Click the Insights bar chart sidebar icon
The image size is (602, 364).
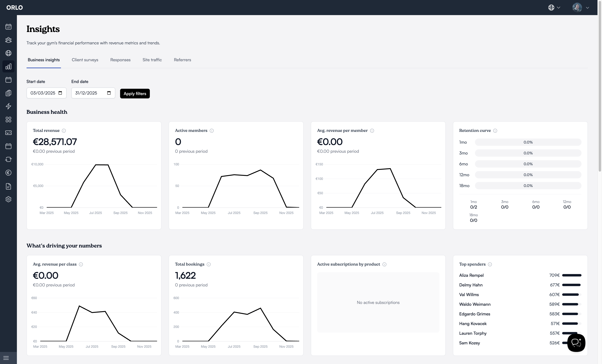click(8, 66)
